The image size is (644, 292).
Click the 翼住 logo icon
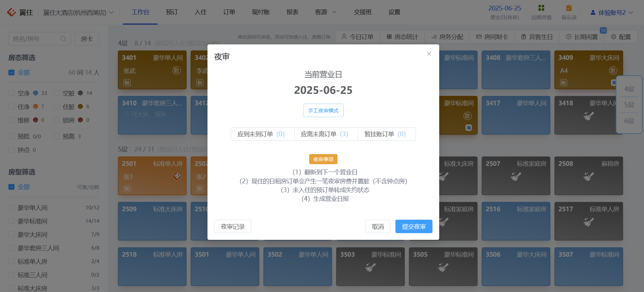click(x=11, y=12)
